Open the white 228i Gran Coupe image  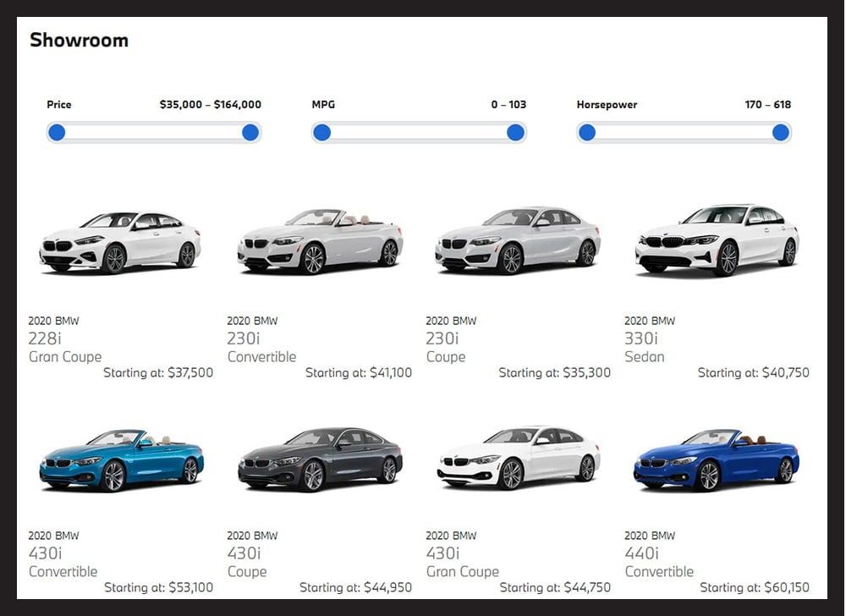pos(120,242)
